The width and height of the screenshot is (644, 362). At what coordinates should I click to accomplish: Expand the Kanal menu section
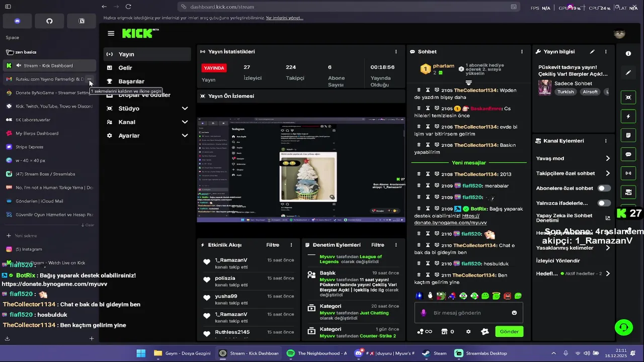point(147,122)
